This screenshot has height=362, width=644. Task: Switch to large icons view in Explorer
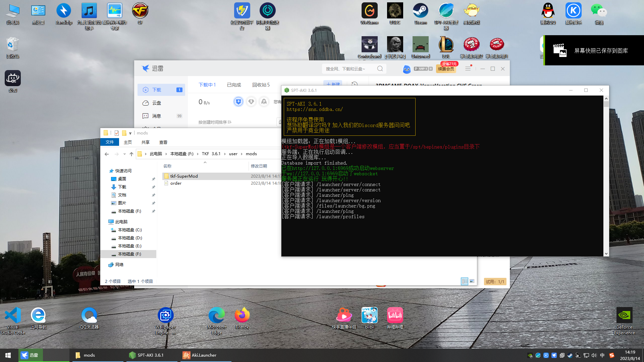(472, 281)
